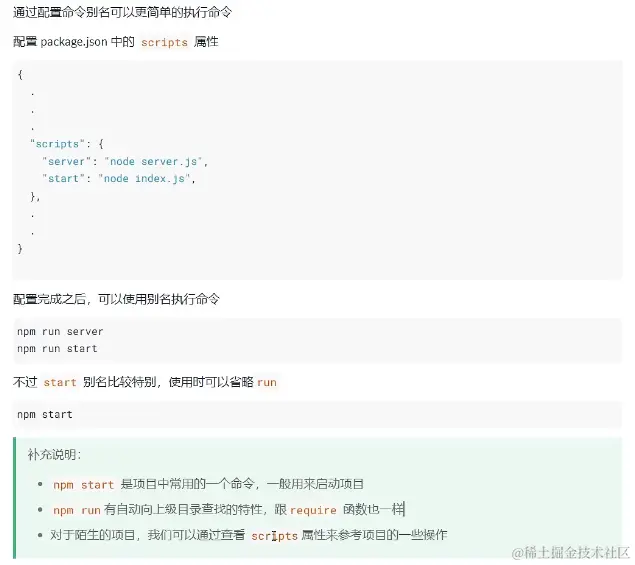Image resolution: width=635 pixels, height=565 pixels.
Task: Click the opening brace of JSON block
Action: tap(20, 75)
